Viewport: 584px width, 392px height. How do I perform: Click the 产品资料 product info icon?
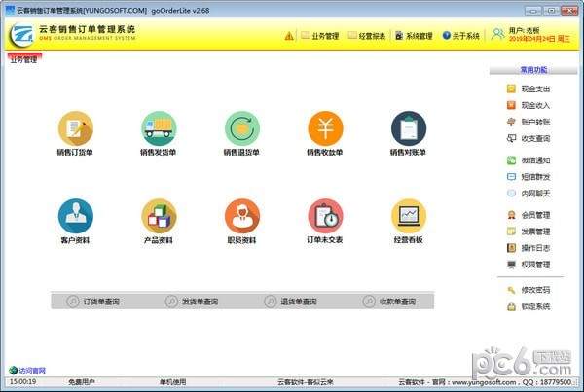point(160,216)
